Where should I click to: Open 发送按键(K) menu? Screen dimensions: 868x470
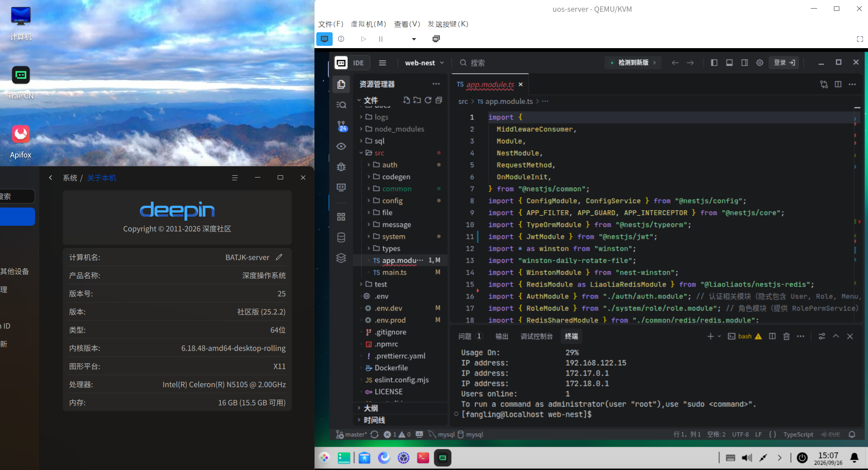(448, 24)
